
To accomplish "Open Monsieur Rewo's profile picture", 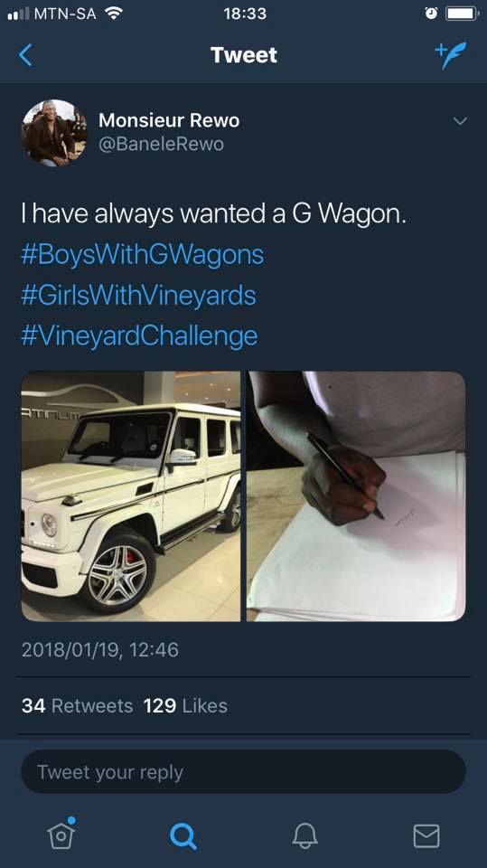I will pos(54,133).
